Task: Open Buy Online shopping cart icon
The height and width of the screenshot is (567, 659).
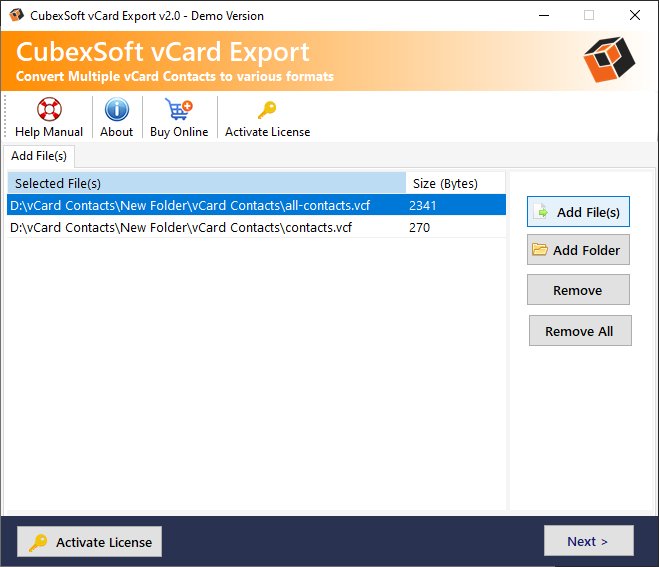Action: tap(179, 109)
